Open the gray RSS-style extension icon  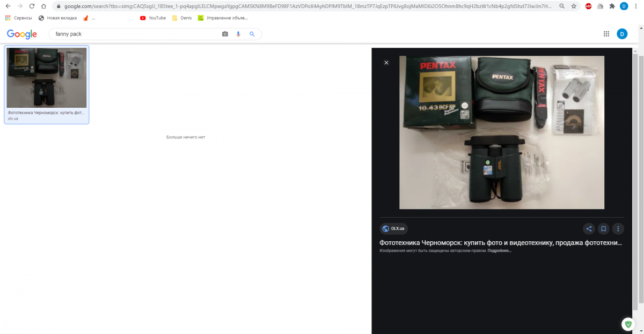[x=600, y=6]
